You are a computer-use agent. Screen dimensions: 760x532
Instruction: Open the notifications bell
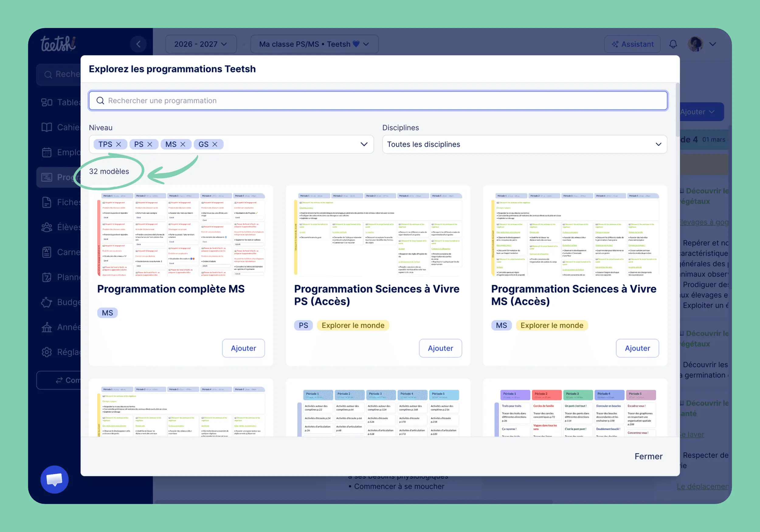click(673, 44)
